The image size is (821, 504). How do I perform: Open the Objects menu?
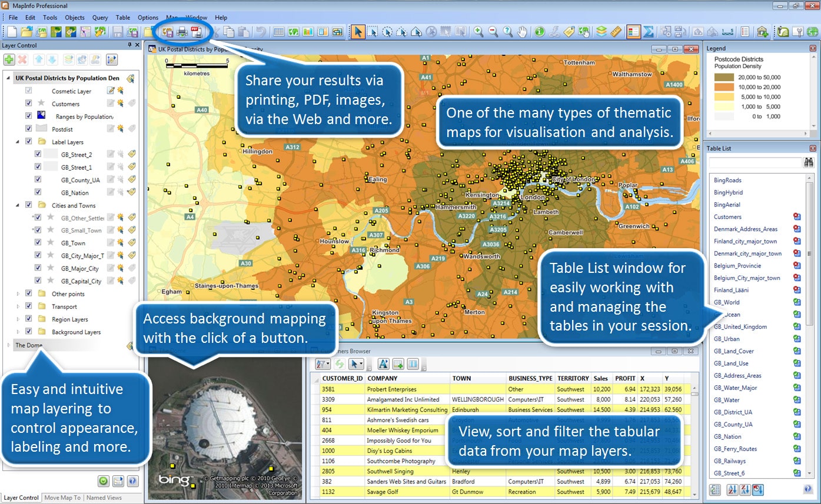[75, 18]
